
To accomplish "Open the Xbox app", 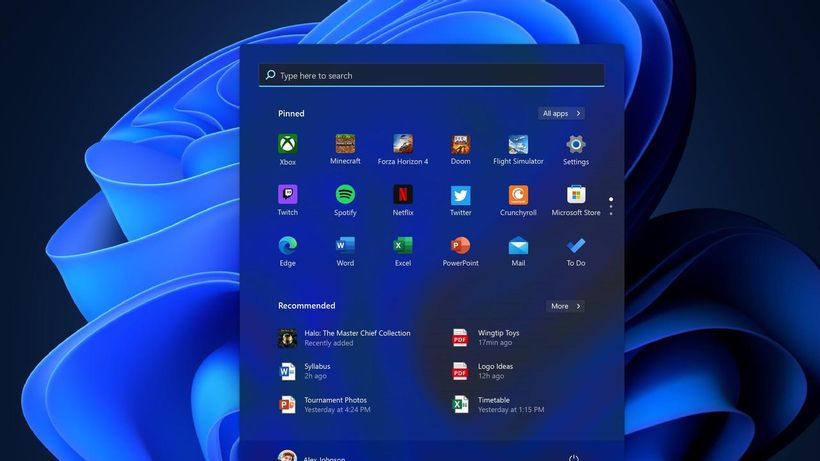I will click(288, 149).
